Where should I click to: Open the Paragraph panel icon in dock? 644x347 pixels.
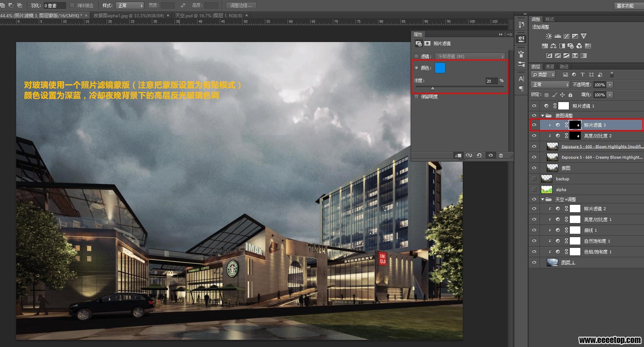point(521,88)
